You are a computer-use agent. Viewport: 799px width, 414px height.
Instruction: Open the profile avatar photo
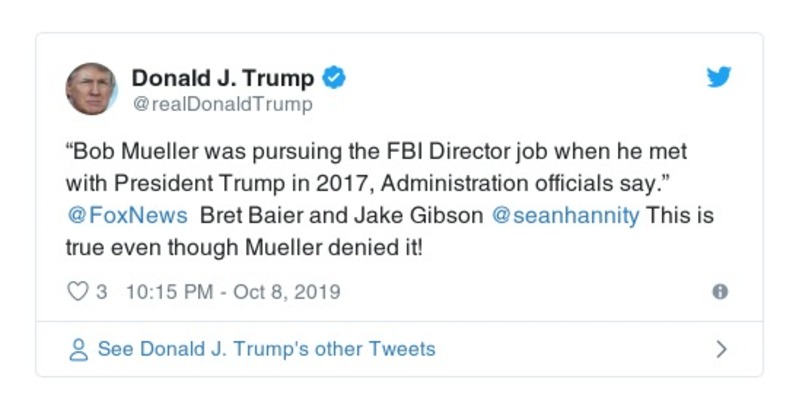pyautogui.click(x=91, y=89)
